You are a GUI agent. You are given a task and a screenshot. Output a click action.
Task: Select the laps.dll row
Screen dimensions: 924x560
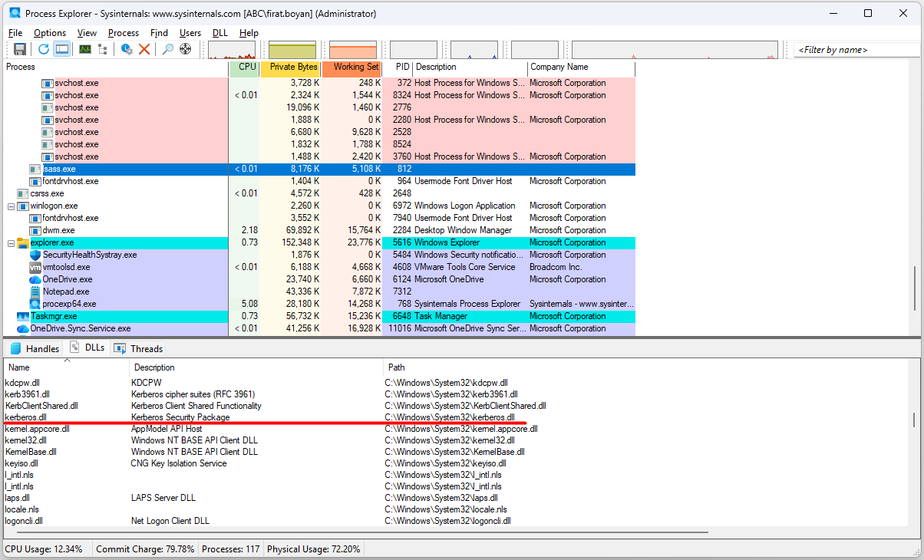(x=457, y=498)
